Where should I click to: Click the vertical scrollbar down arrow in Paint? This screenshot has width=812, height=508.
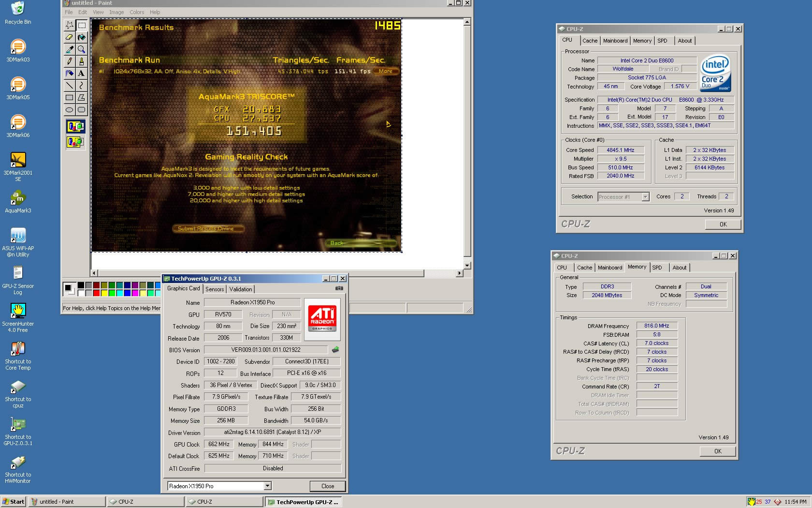click(467, 266)
